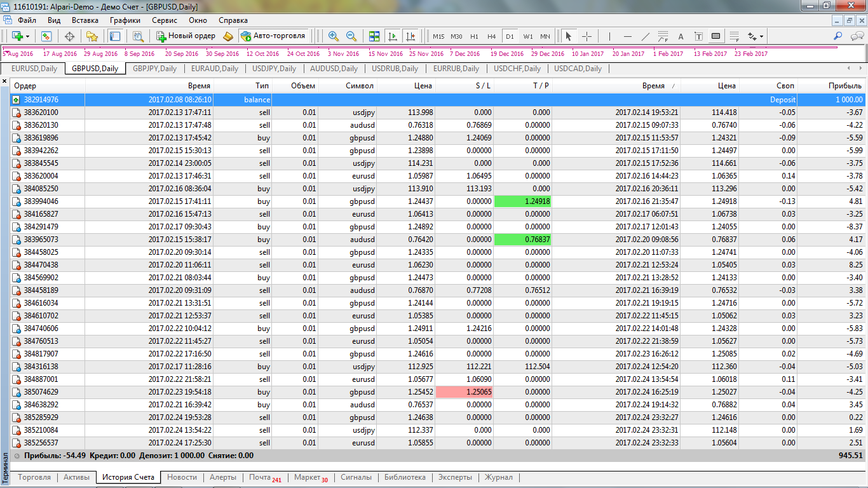
Task: Toggle the Авто-торговля button
Action: (x=274, y=36)
